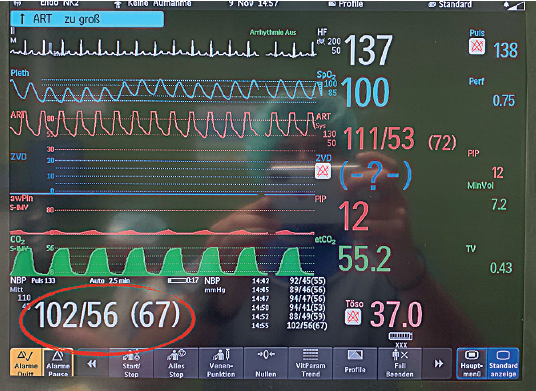Tap the Arrhythmie Aus label
This screenshot has width=536, height=391.
[x=273, y=32]
